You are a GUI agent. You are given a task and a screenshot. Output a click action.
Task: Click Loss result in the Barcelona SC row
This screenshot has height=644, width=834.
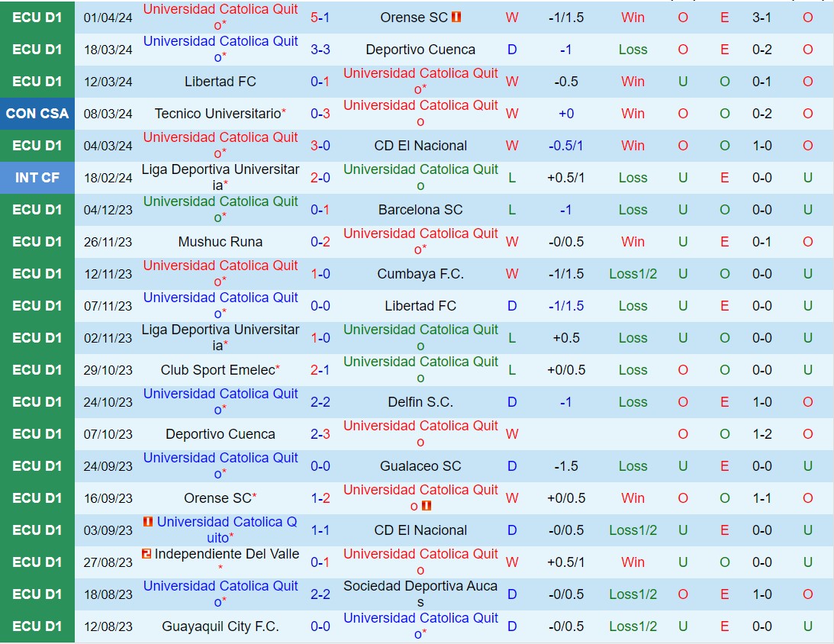click(x=633, y=210)
